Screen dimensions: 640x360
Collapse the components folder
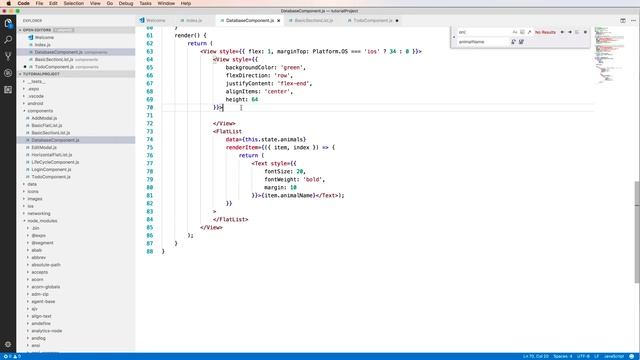(40, 111)
